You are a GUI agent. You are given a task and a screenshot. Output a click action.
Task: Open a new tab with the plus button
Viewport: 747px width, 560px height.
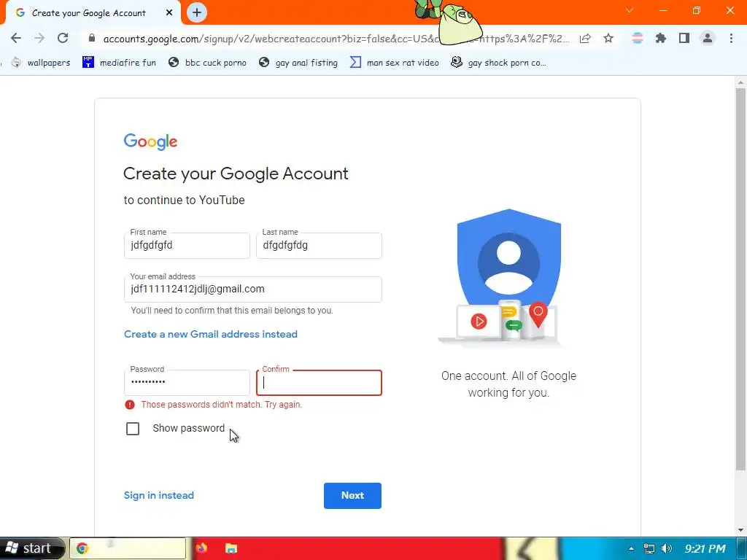click(197, 13)
